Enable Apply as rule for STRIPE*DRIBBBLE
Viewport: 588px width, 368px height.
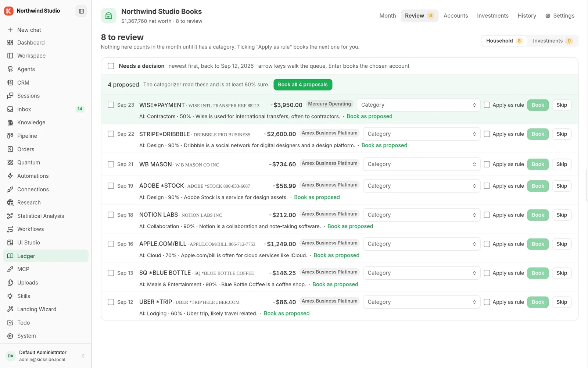(487, 134)
